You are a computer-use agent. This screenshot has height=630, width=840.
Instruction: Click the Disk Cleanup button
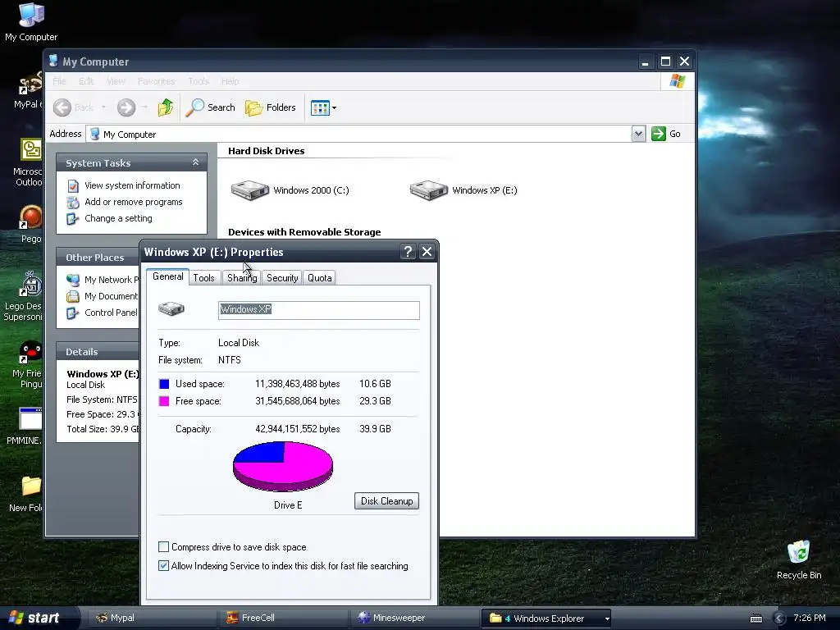pyautogui.click(x=386, y=501)
